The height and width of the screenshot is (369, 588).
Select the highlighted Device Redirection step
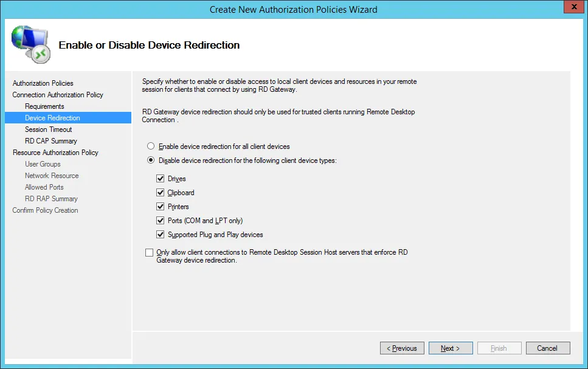(52, 118)
